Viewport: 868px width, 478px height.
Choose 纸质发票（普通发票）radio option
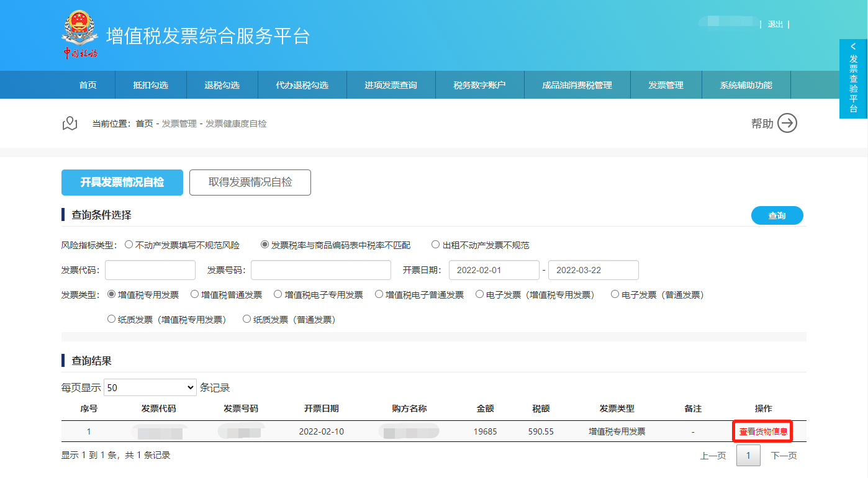tap(246, 319)
